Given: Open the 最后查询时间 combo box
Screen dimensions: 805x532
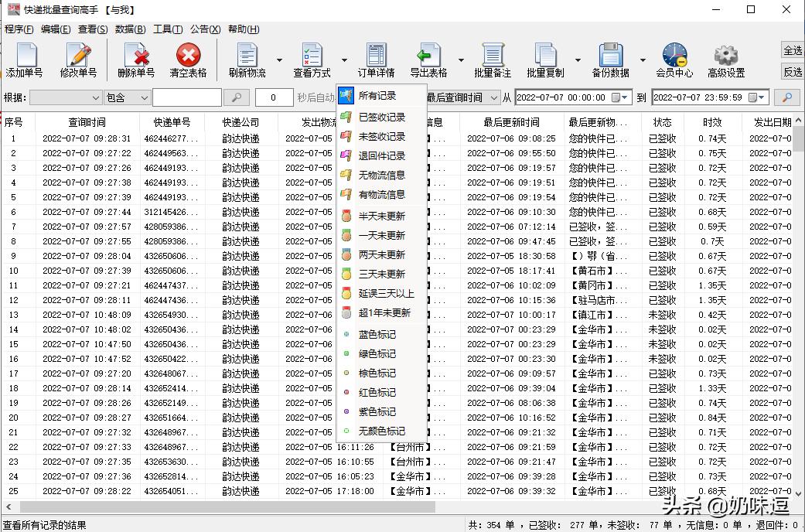Looking at the screenshot, I should [x=492, y=97].
